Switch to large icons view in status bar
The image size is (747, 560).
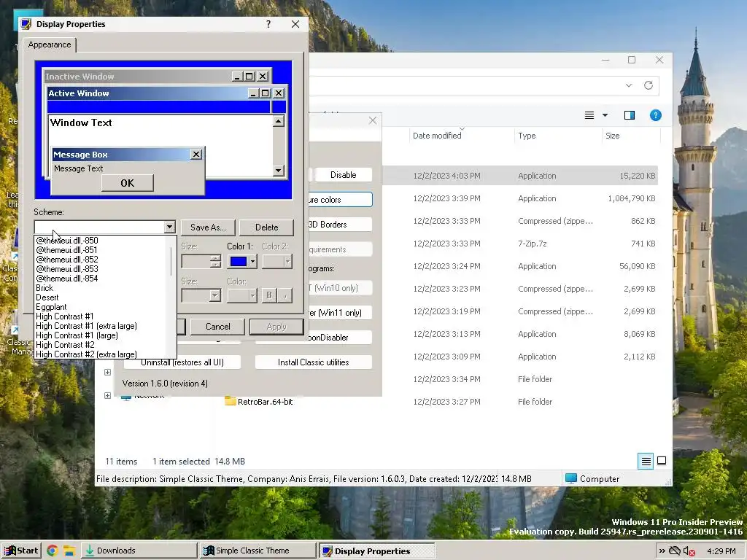(662, 461)
